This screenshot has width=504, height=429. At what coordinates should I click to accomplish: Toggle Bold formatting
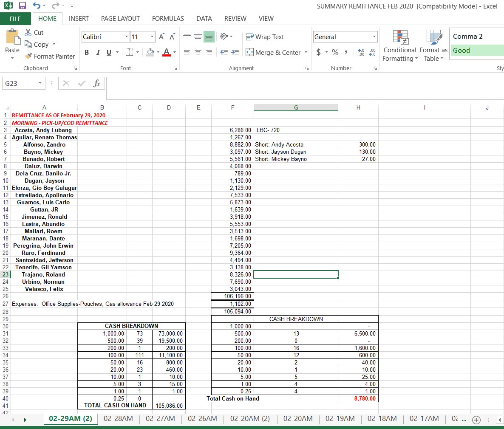(x=87, y=52)
